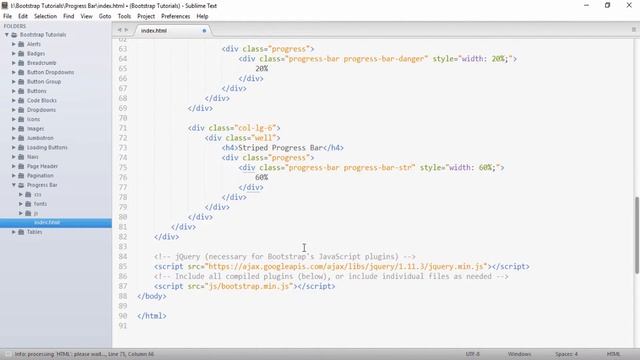Screen dimensions: 640x360
Task: Click the Jumbotron folder icon
Action: click(21, 138)
